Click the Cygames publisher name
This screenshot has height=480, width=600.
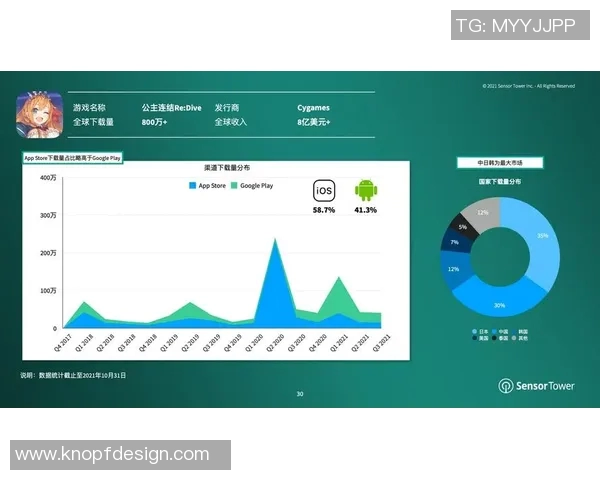pos(313,107)
